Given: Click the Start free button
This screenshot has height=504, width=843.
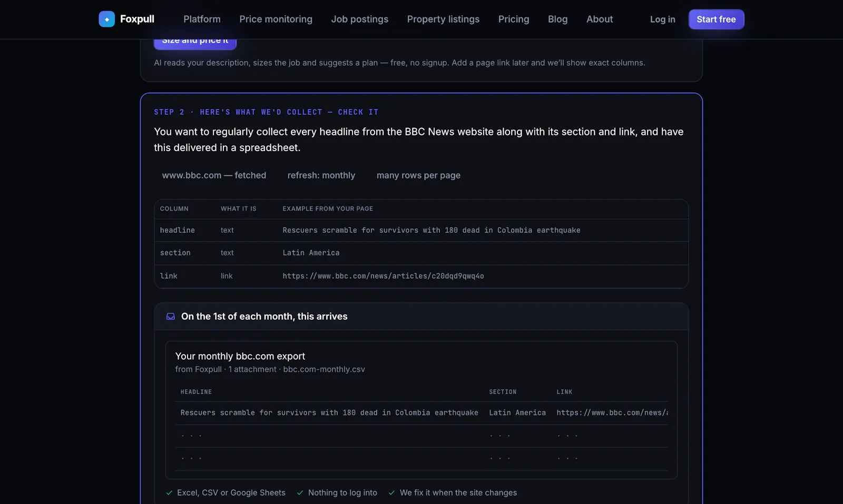Looking at the screenshot, I should pyautogui.click(x=716, y=19).
